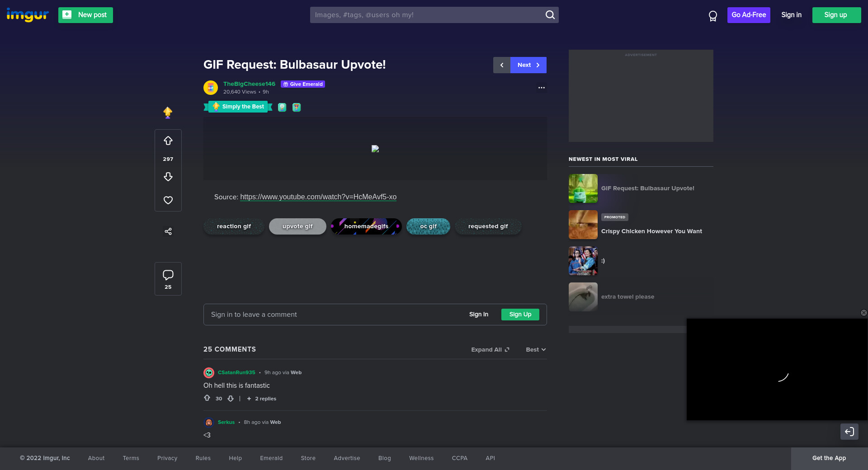868x470 pixels.
Task: Open CSatanRun935 username link
Action: pos(236,373)
